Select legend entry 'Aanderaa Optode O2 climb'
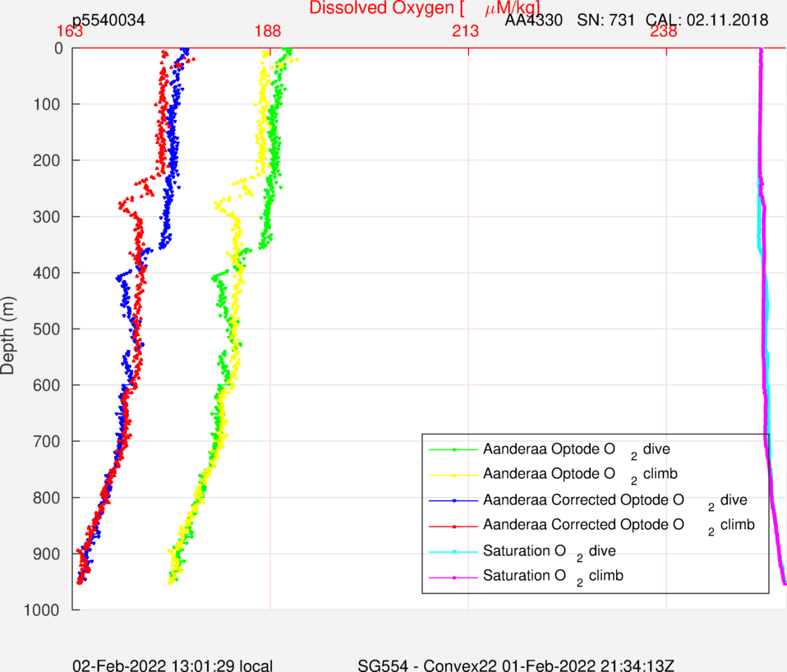 click(x=580, y=475)
